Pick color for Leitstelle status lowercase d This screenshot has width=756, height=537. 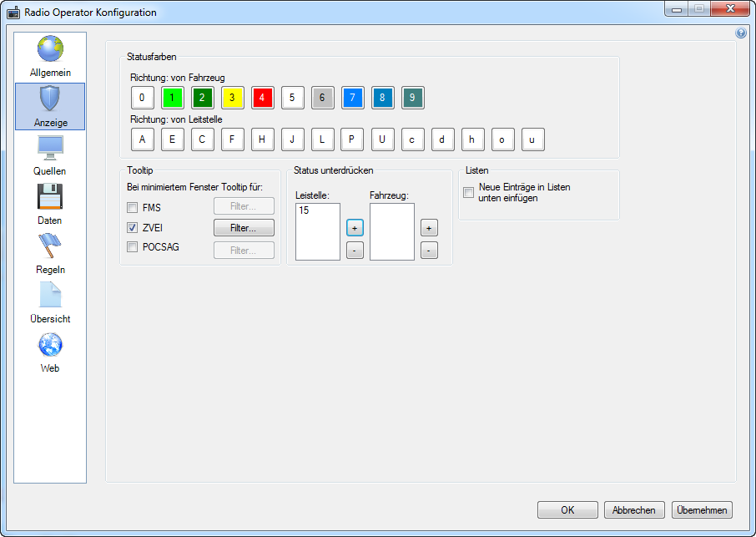pyautogui.click(x=442, y=139)
